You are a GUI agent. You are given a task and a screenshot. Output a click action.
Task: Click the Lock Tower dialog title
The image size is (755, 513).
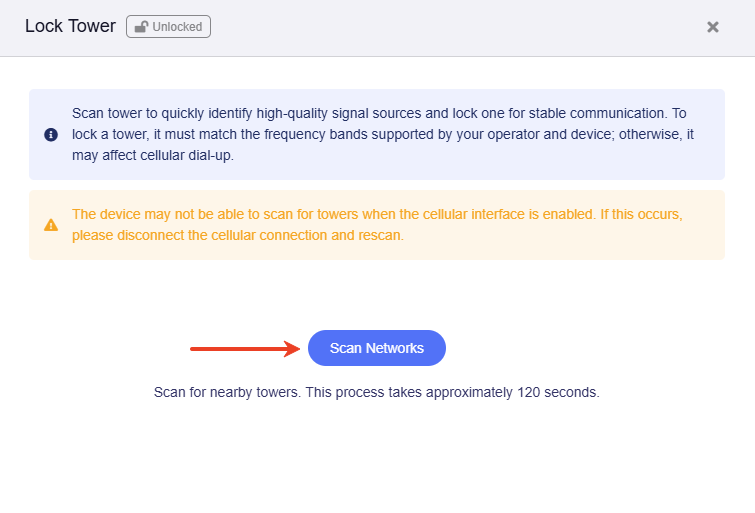[x=70, y=26]
